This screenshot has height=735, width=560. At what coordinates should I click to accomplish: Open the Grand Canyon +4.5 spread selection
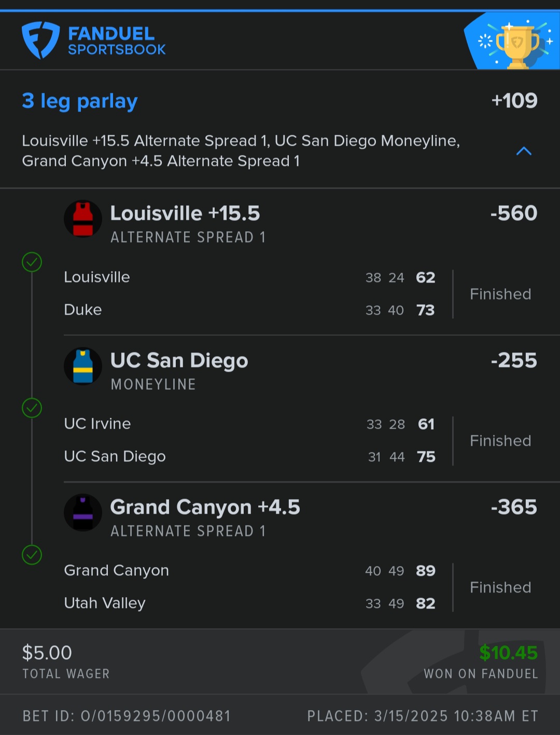[205, 507]
